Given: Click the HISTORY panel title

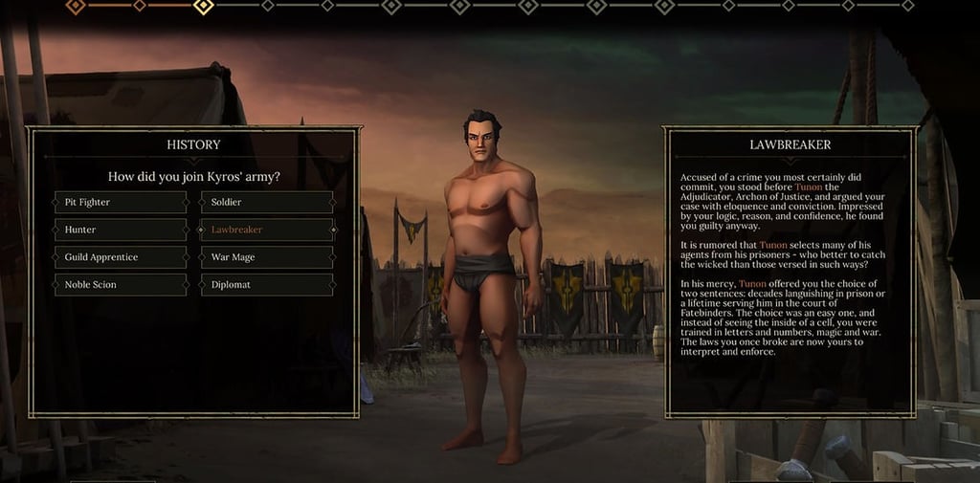Looking at the screenshot, I should click(x=193, y=144).
